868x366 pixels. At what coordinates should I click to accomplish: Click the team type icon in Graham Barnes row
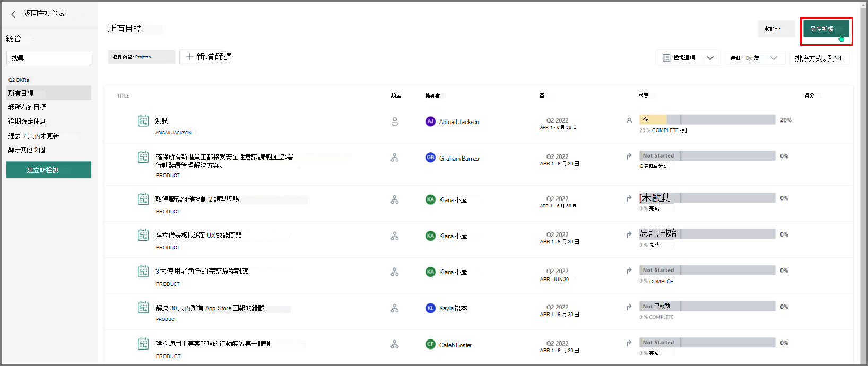[395, 158]
